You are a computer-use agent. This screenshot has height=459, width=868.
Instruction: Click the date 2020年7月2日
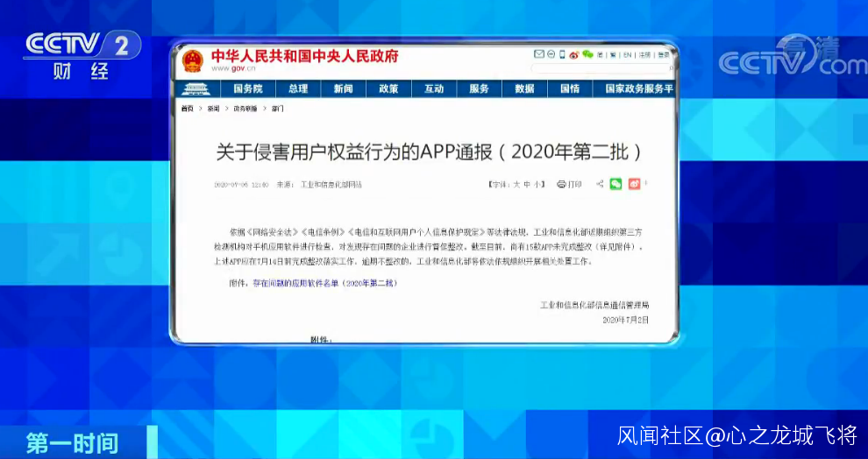click(625, 321)
